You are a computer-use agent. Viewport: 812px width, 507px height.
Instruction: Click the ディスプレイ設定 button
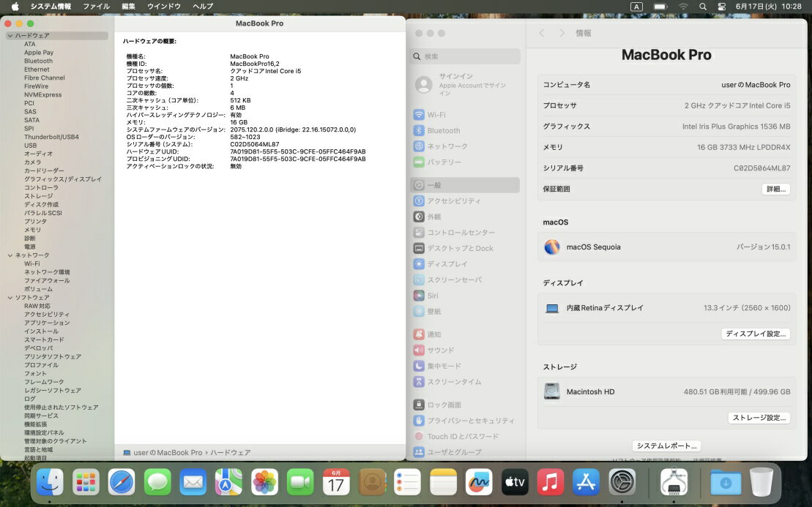pyautogui.click(x=756, y=334)
